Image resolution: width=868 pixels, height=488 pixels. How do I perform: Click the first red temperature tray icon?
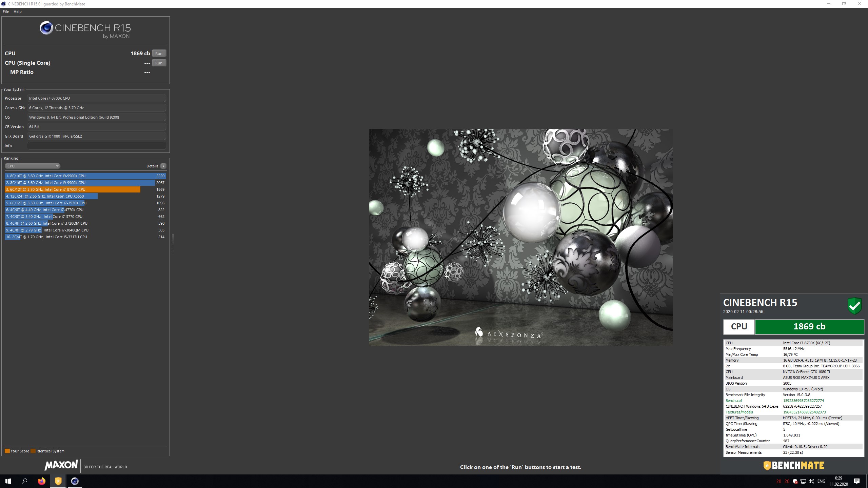point(779,481)
